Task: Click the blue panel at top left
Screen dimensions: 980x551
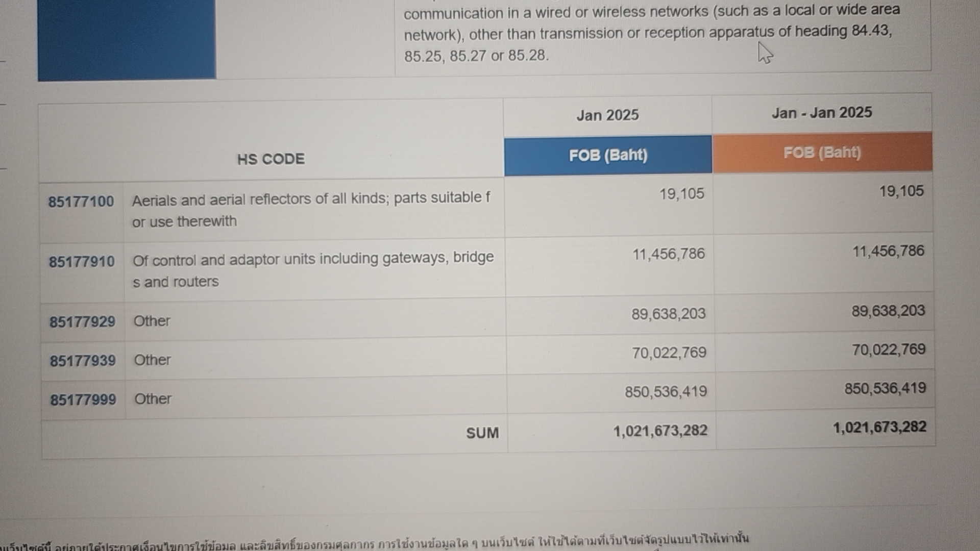Action: point(127,39)
